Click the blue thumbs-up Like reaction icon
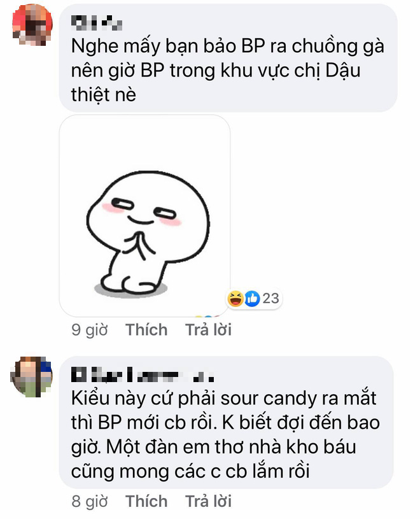Viewport: 420px width, 519px height. click(x=252, y=298)
